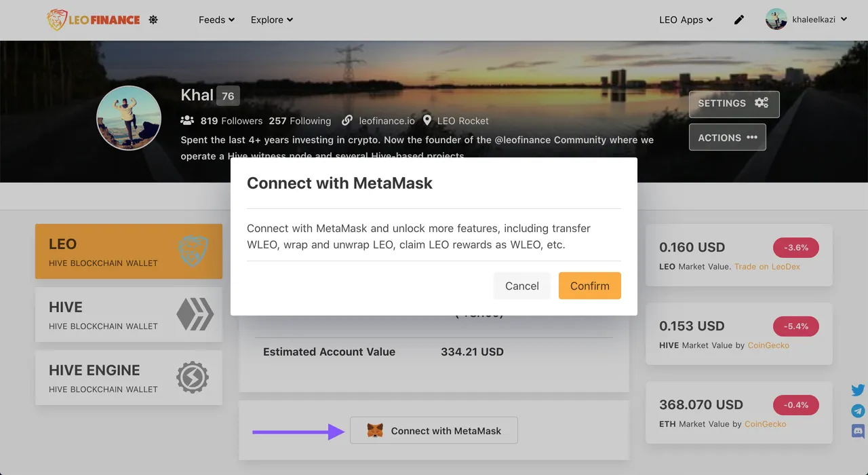868x475 pixels.
Task: Open the leofinance.io website link
Action: pyautogui.click(x=387, y=121)
